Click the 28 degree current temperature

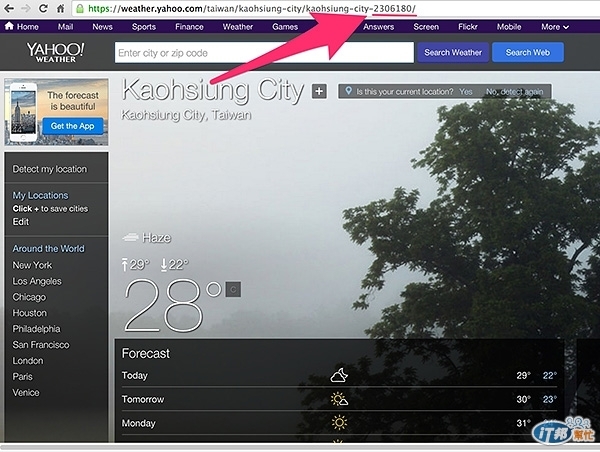point(164,305)
